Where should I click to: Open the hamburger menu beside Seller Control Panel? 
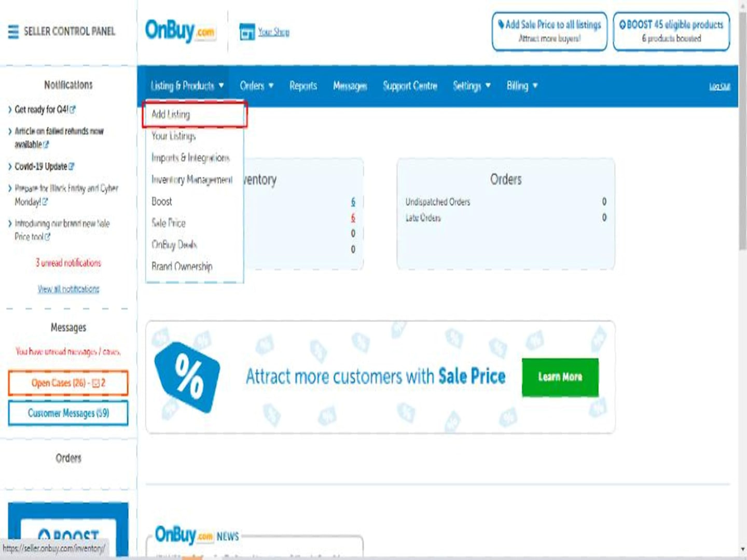(13, 32)
